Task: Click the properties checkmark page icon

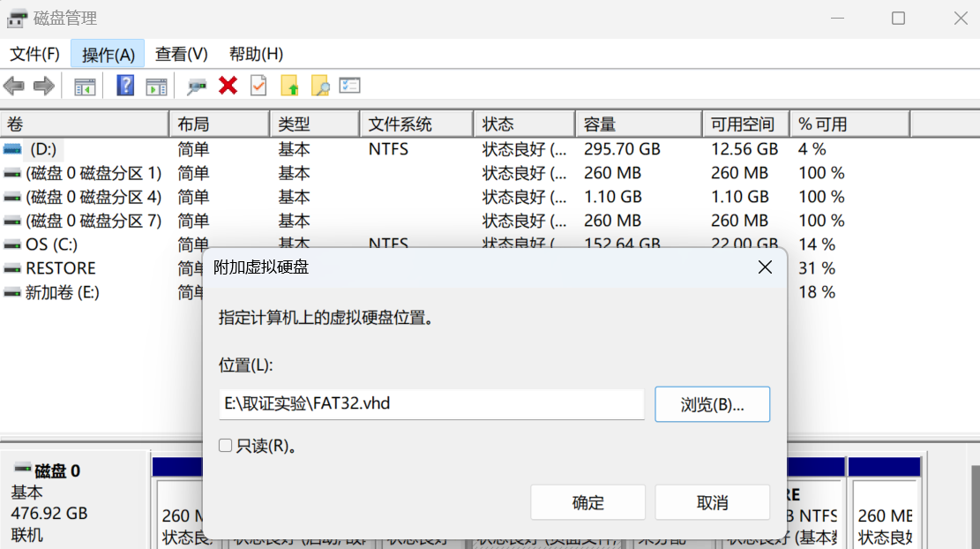Action: point(258,86)
